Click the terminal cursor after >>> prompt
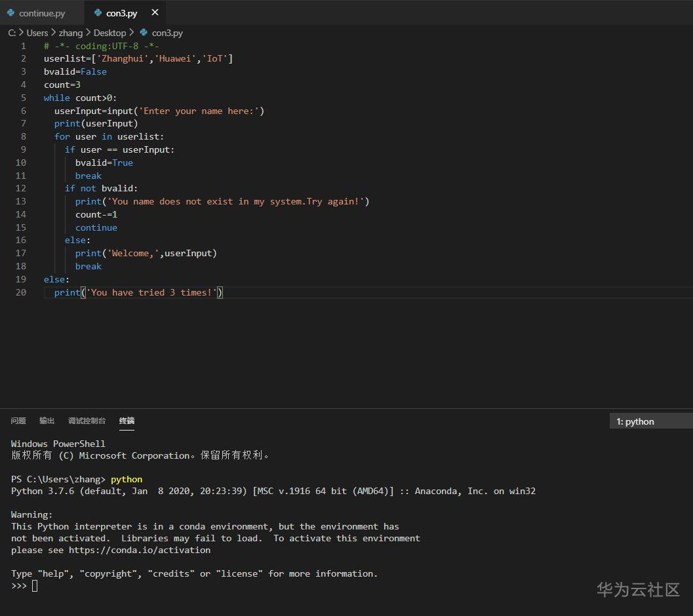This screenshot has width=693, height=616. pos(35,586)
